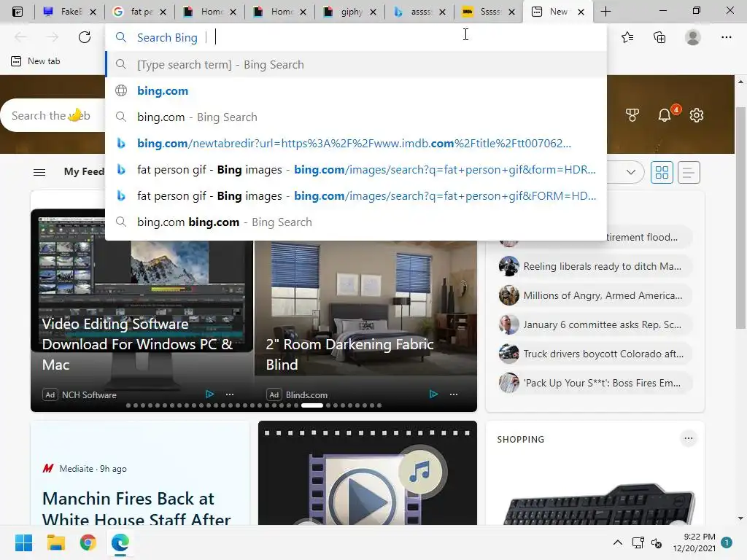Screen dimensions: 747x560
Task: Open the New tab favorites bar shortcut
Action: [x=36, y=61]
